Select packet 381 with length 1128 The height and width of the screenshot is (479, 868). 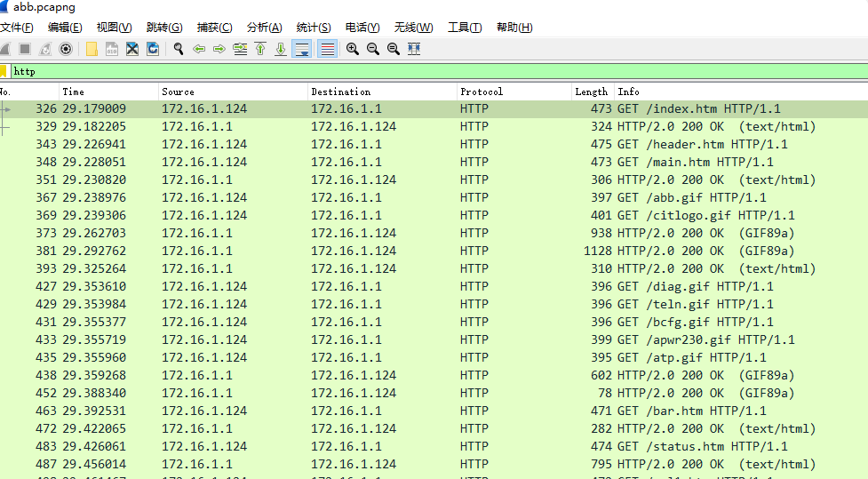click(434, 251)
